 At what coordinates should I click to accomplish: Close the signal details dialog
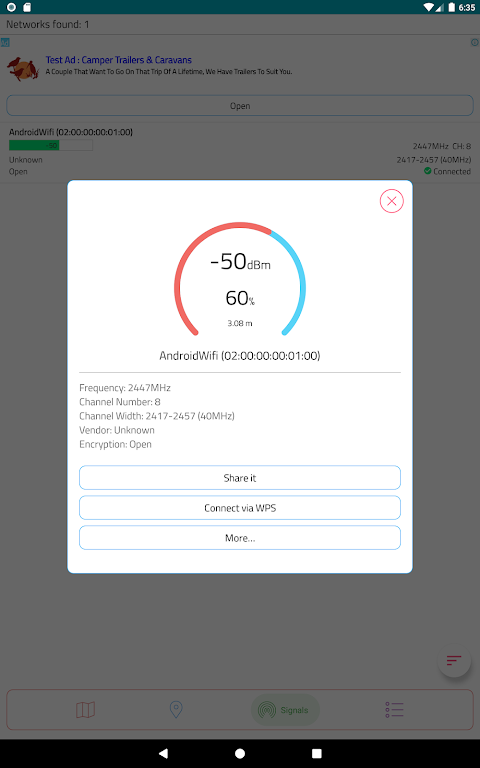[x=391, y=201]
